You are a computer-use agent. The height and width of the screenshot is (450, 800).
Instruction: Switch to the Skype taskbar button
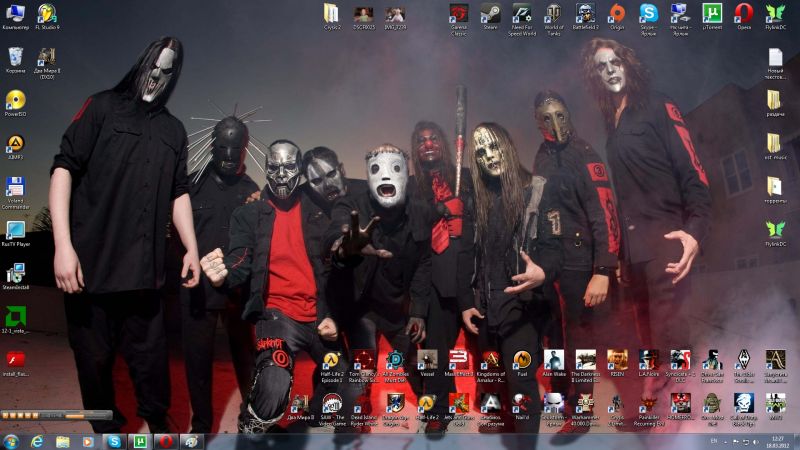114,442
